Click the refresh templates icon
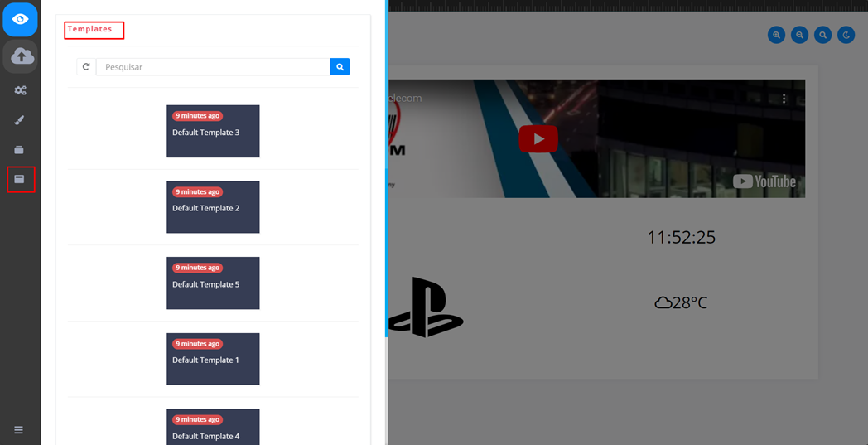Image resolution: width=868 pixels, height=445 pixels. pyautogui.click(x=86, y=67)
